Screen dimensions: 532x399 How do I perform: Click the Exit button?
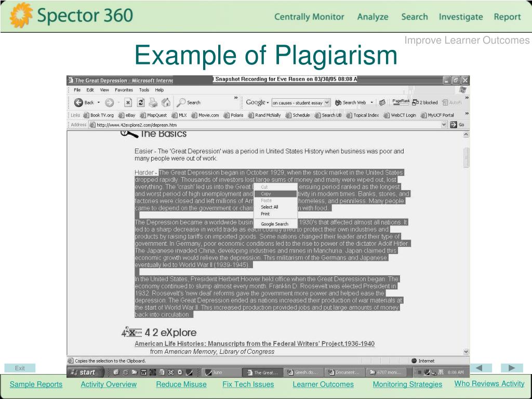pyautogui.click(x=20, y=368)
